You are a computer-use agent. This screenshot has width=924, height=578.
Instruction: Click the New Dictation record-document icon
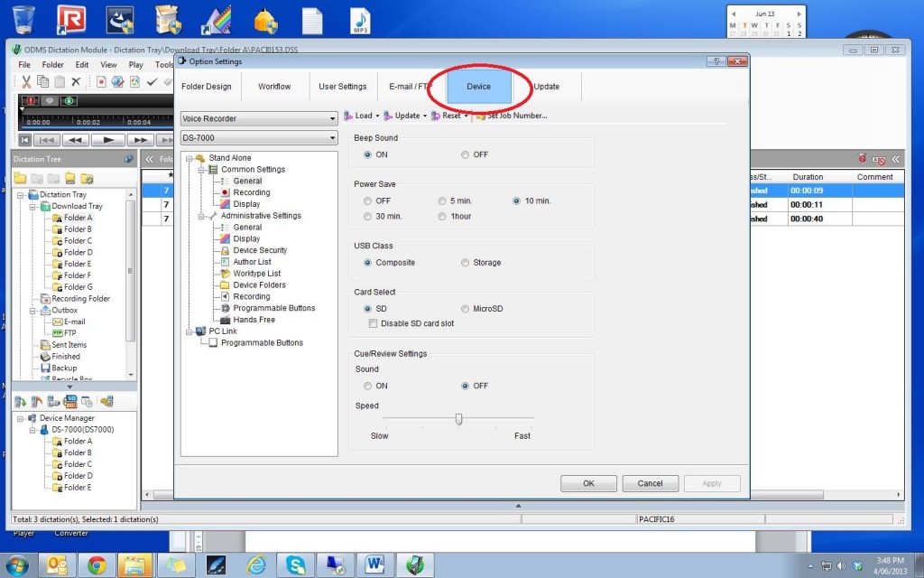101,82
